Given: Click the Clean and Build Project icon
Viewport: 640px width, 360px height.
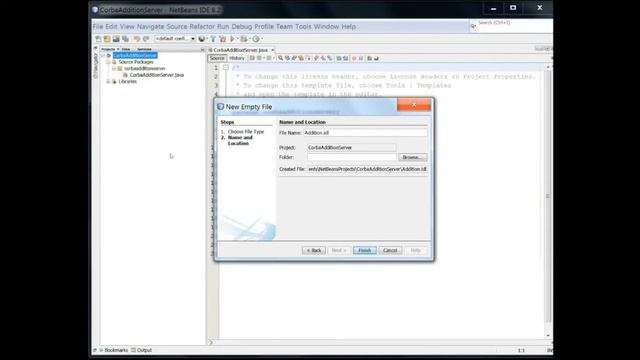Looking at the screenshot, I should [x=222, y=39].
